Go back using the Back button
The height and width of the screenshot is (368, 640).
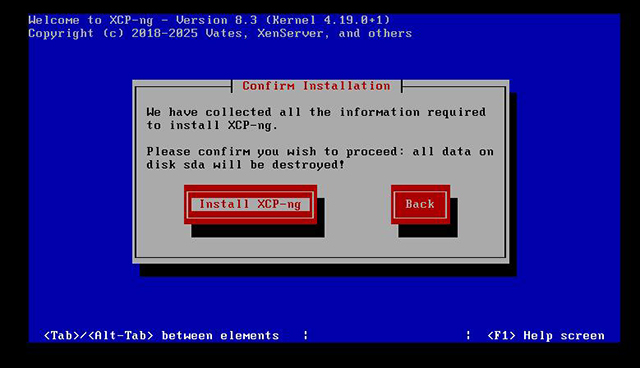420,204
